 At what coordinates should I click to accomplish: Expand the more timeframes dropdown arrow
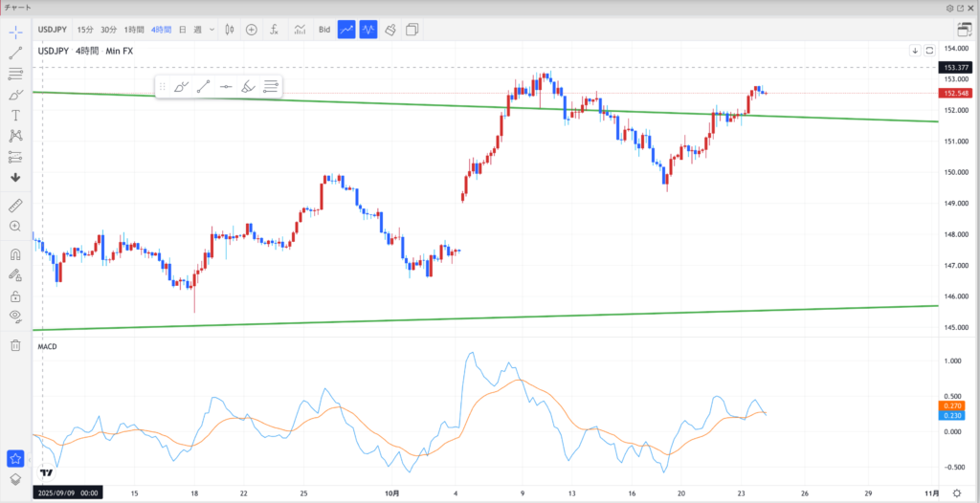(x=212, y=30)
